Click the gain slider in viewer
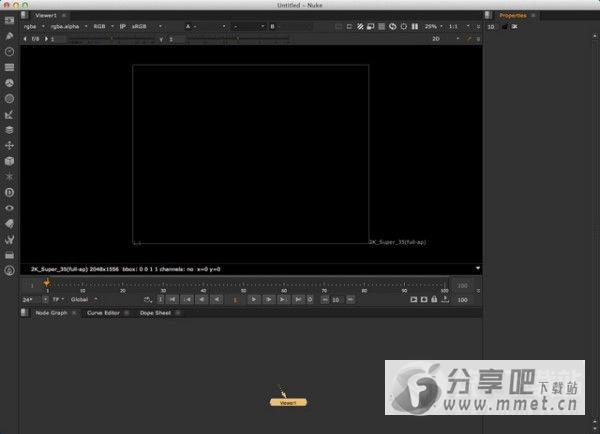This screenshot has width=600, height=434. 112,39
